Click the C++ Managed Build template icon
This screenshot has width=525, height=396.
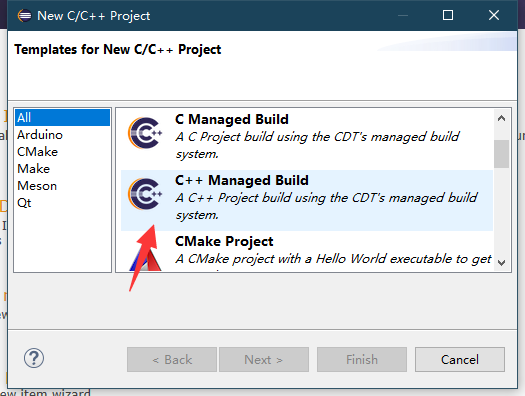[x=145, y=194]
